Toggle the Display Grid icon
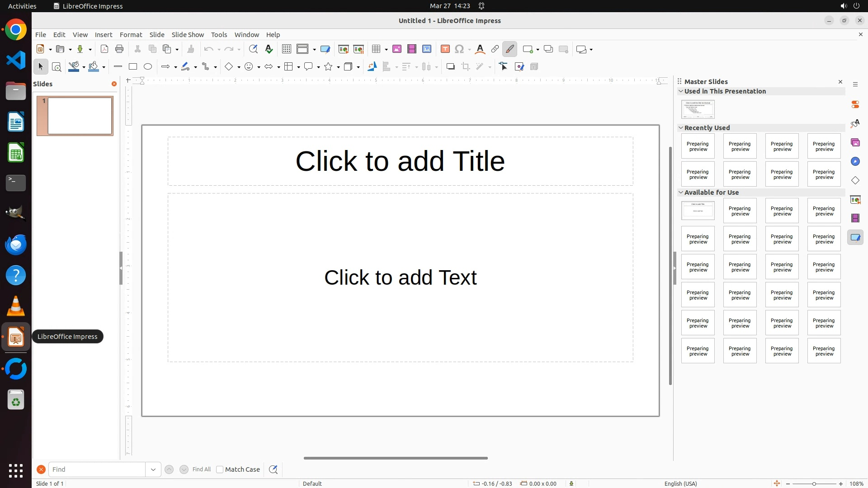 (x=286, y=49)
